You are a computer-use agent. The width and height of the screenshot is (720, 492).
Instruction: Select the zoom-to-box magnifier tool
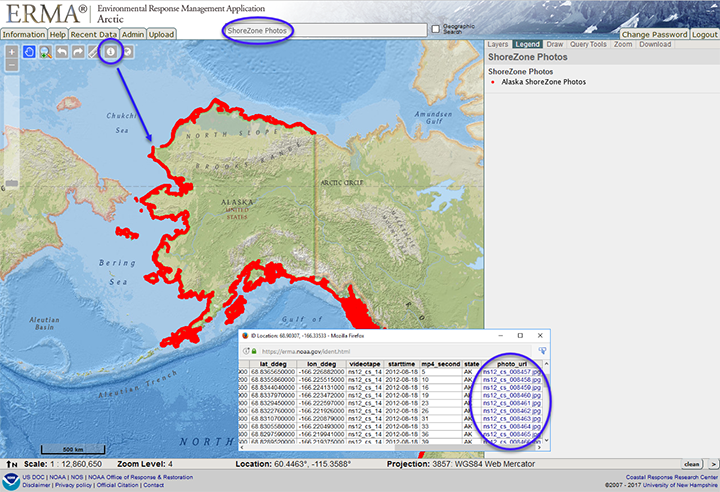pos(45,52)
